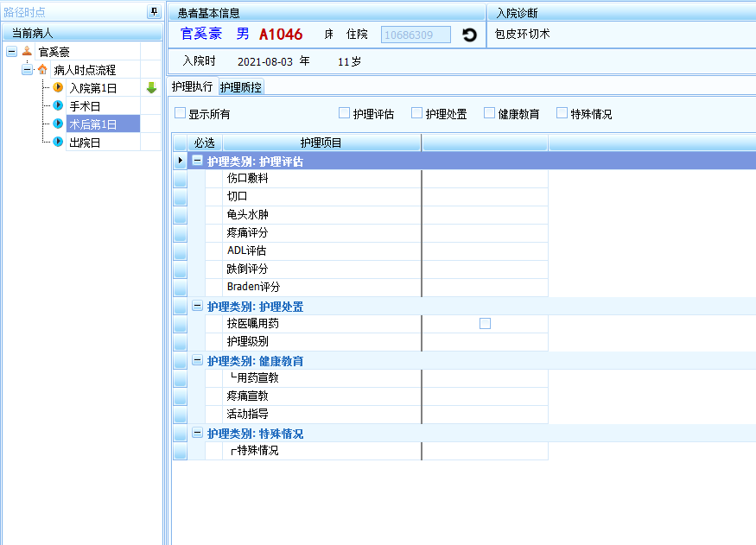Select the 疼痛评分 row

248,233
